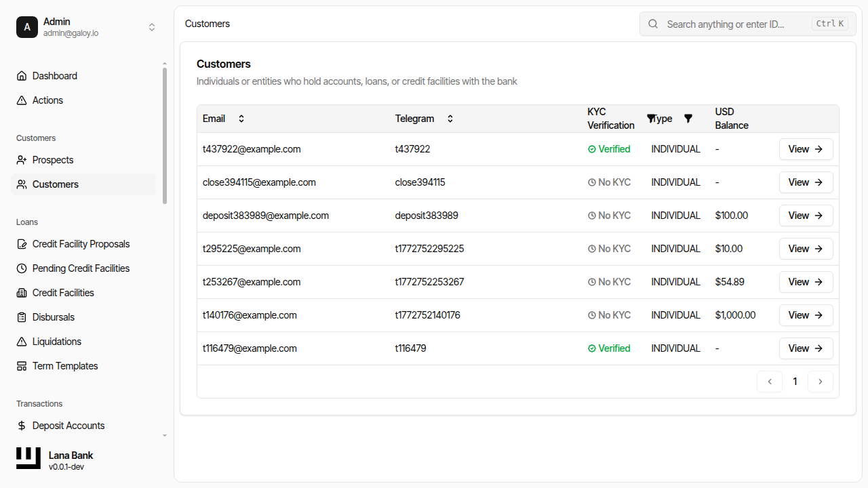This screenshot has width=868, height=488.
Task: Select the Pending Credit Facilities clock icon
Action: [21, 268]
